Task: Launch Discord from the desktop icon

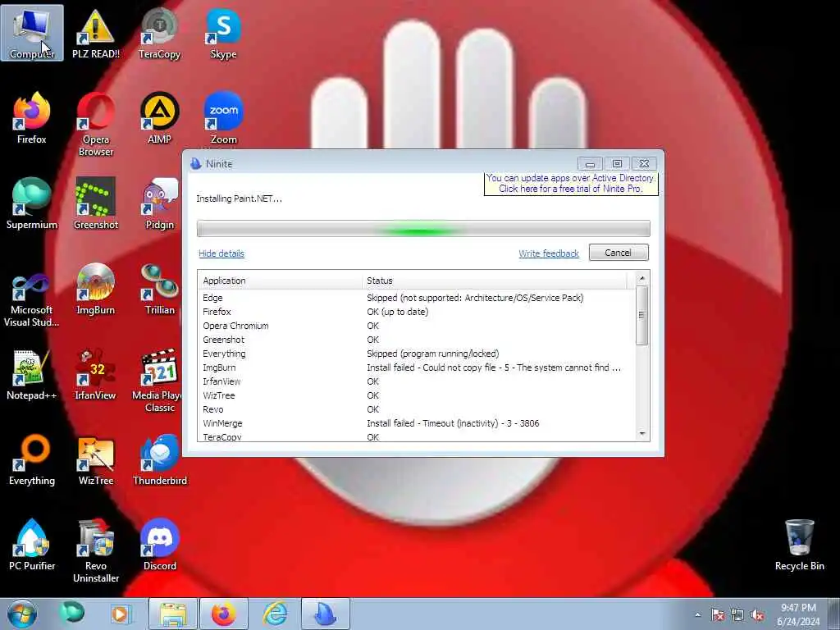Action: [160, 545]
